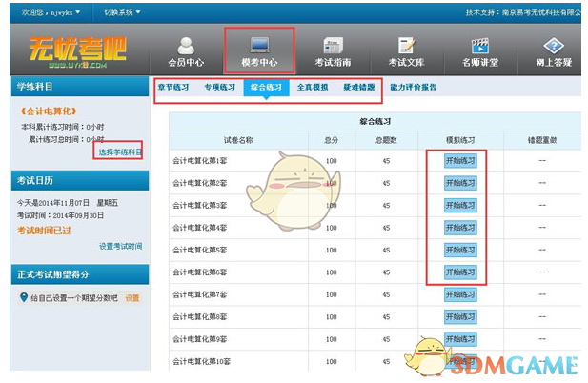Image resolution: width=588 pixels, height=383 pixels.
Task: Start practice for 会计电算化第4套
Action: 460,228
